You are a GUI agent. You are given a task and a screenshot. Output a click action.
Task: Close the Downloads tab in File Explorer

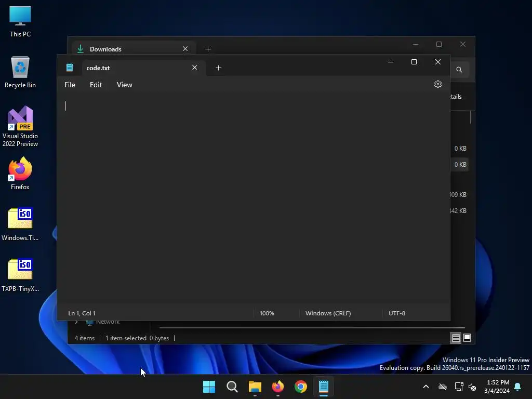pyautogui.click(x=185, y=49)
